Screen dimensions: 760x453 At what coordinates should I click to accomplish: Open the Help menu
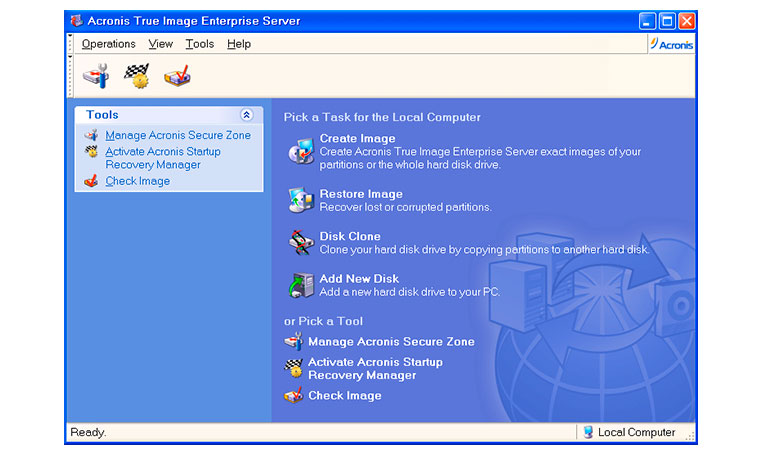(x=239, y=44)
